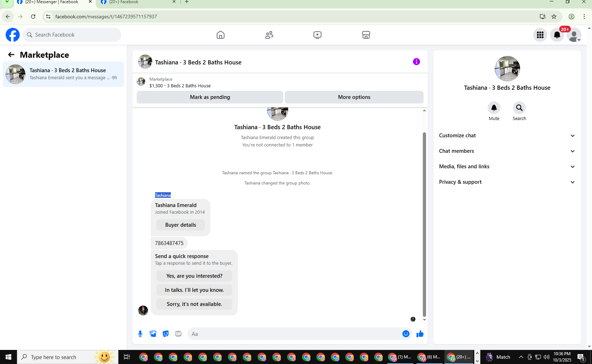Toggle system volume icon in tray

tap(547, 357)
